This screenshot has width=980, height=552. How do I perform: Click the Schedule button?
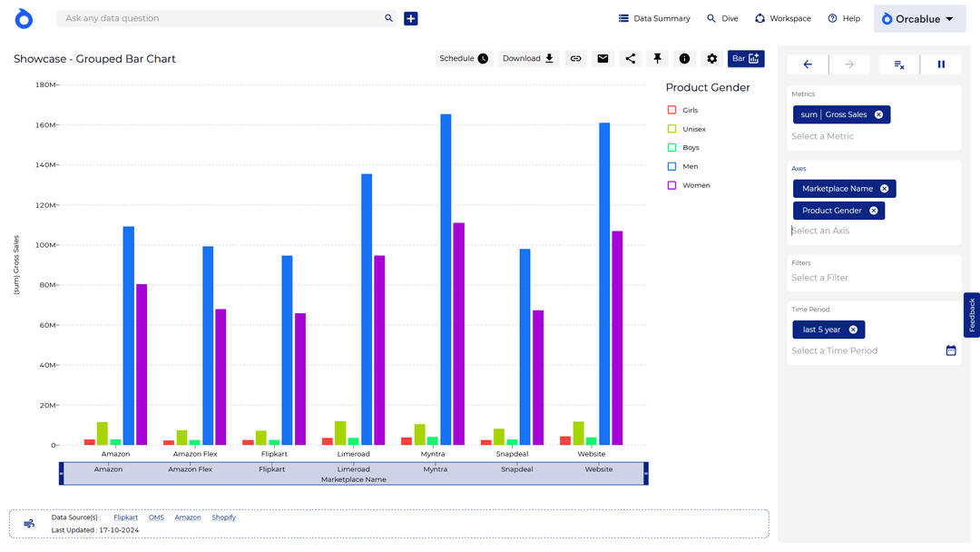click(464, 59)
